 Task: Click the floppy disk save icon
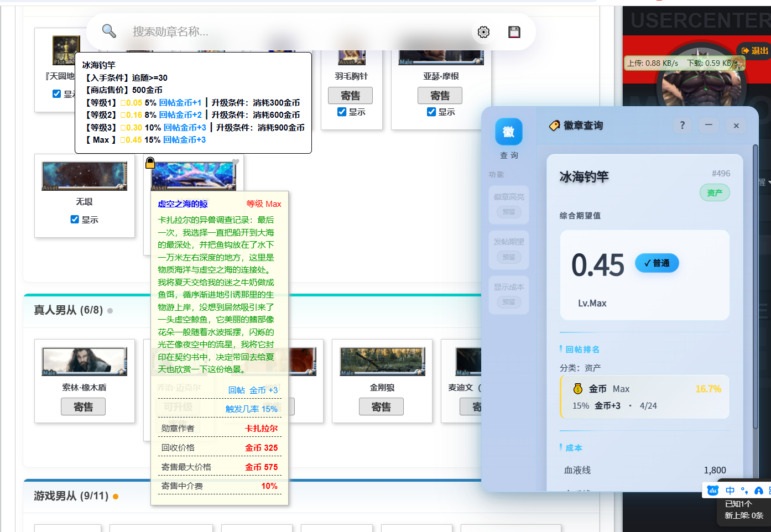pos(514,32)
